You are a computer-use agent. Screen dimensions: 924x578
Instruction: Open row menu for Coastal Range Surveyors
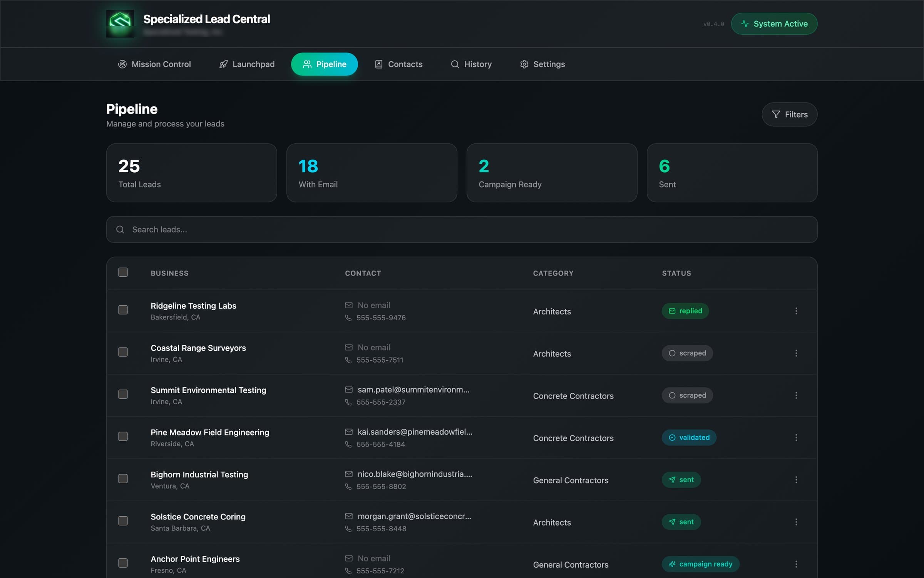796,353
